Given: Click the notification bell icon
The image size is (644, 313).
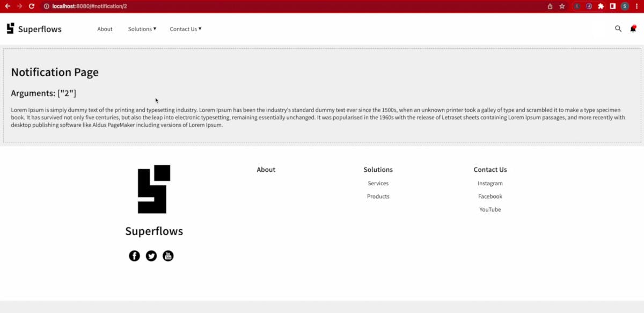Looking at the screenshot, I should tap(633, 28).
